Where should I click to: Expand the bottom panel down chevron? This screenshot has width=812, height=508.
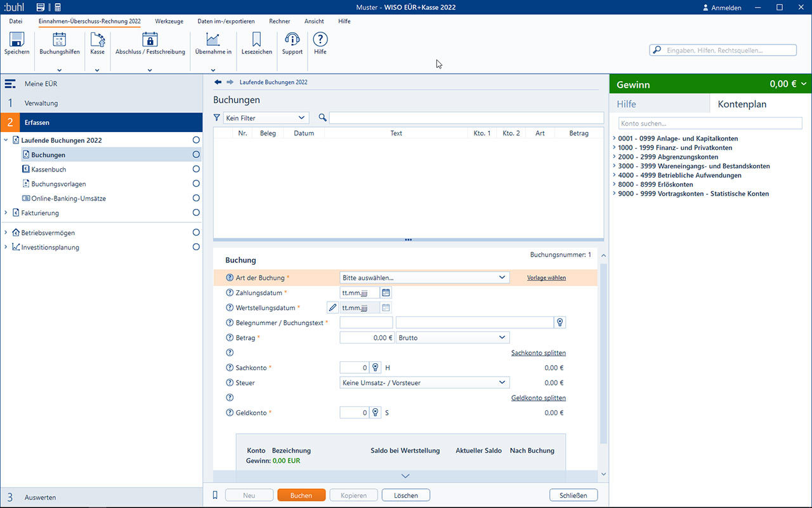coord(406,476)
